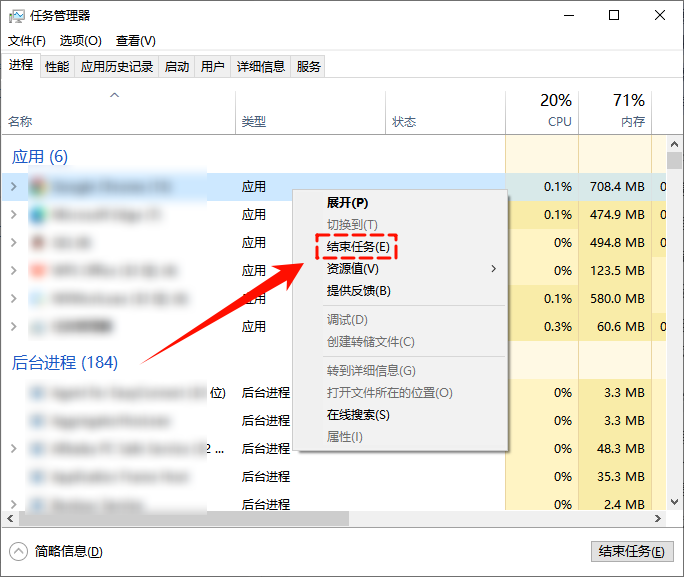
Task: Click 创建转储文件(C) in the context menu
Action: [400, 341]
